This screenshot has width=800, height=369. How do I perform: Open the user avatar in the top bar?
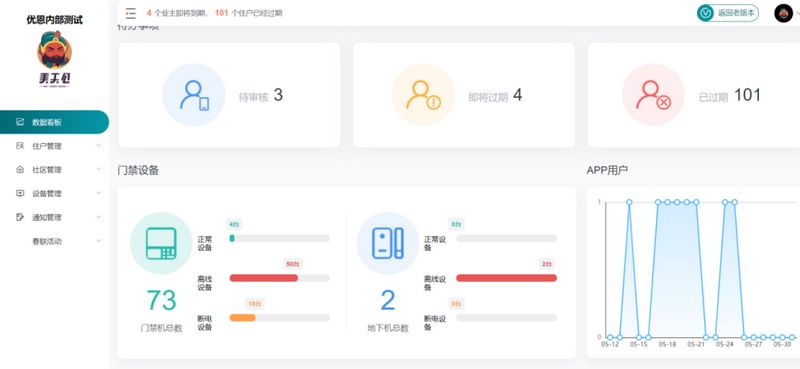point(783,13)
